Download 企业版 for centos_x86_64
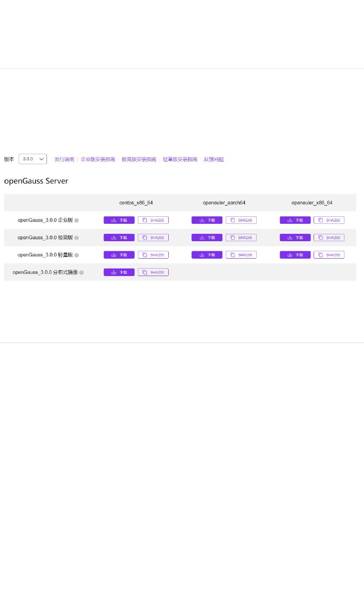This screenshot has width=364, height=600. tap(119, 220)
